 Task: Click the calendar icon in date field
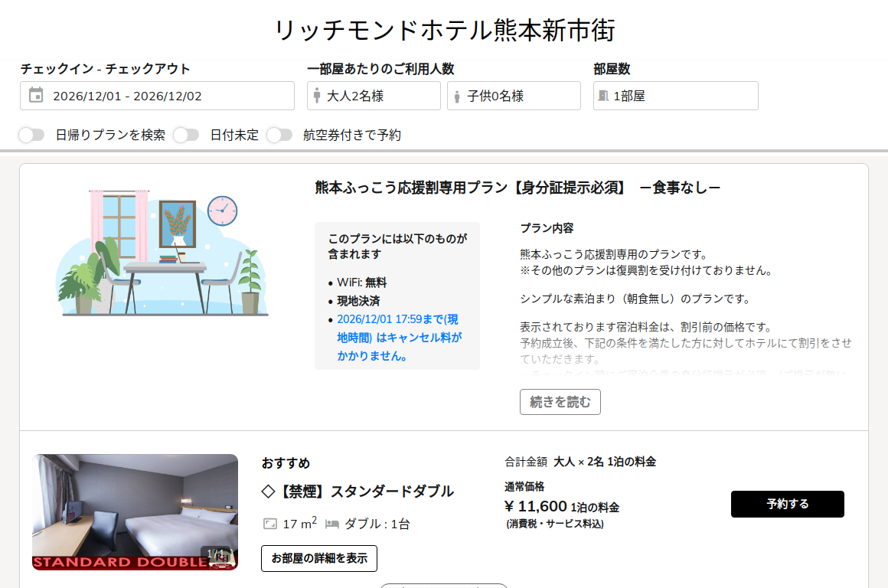tap(36, 95)
